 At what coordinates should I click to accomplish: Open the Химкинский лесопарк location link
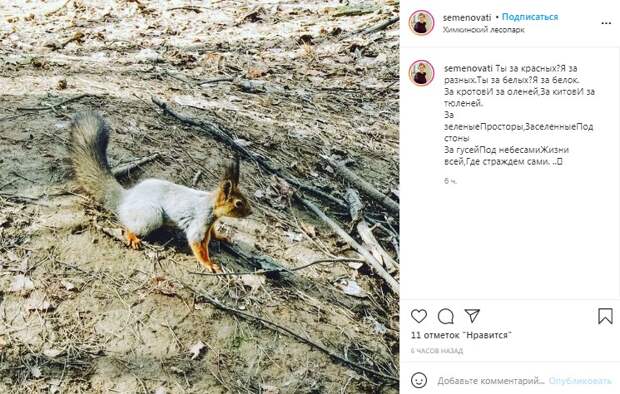point(484,30)
